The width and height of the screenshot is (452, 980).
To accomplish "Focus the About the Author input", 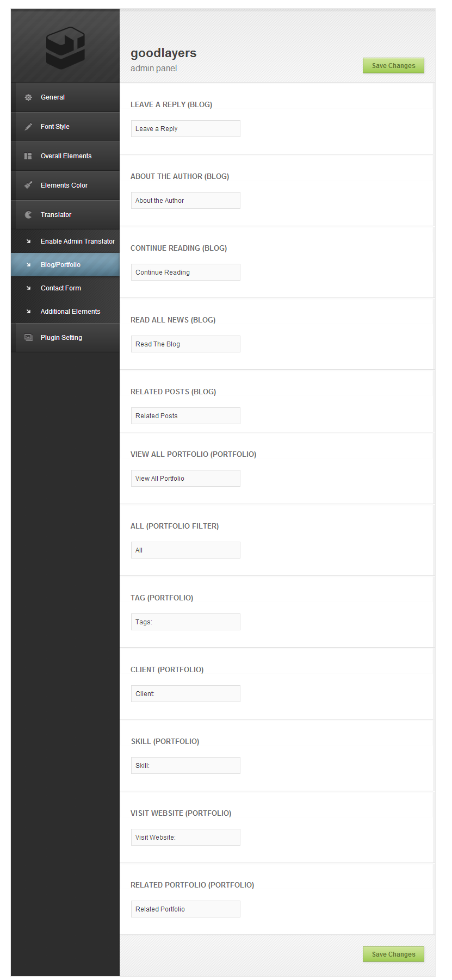I will coord(185,201).
